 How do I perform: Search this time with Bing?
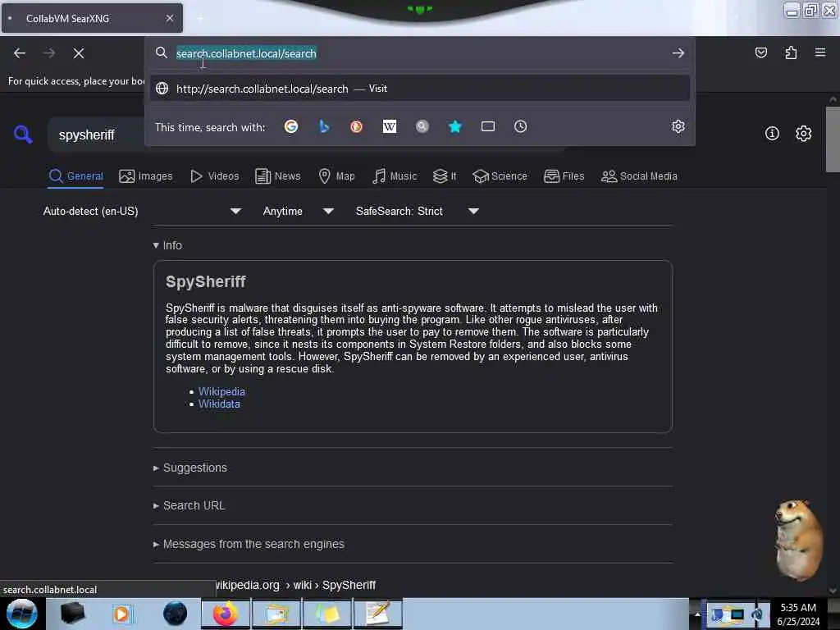tap(323, 126)
